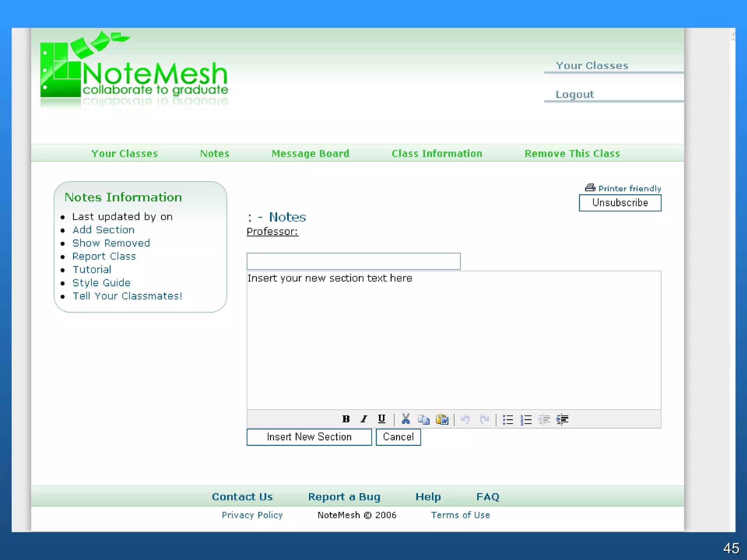Click the Insert New Section button

[x=309, y=437]
